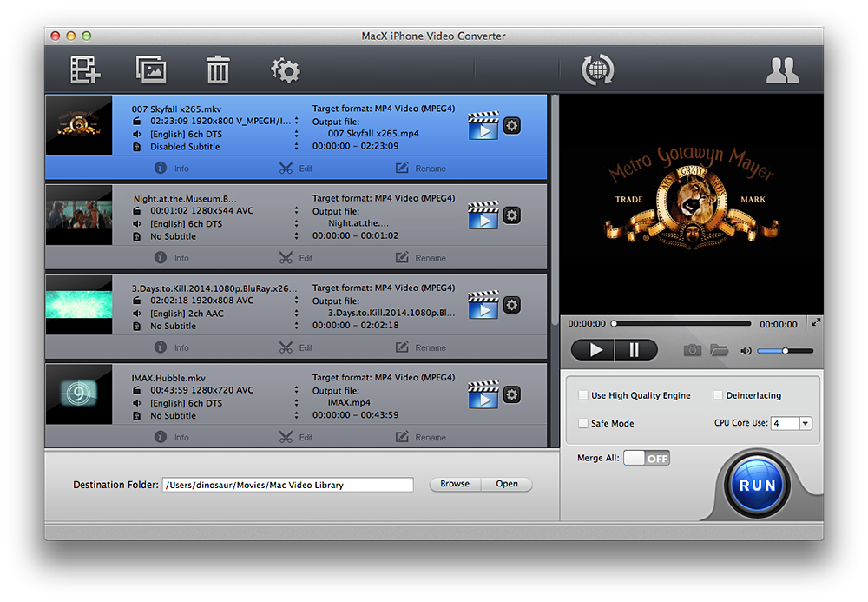Change video track 1920x808 AVC for 3.Days.to.Kill
This screenshot has height=602, width=868.
(x=296, y=301)
